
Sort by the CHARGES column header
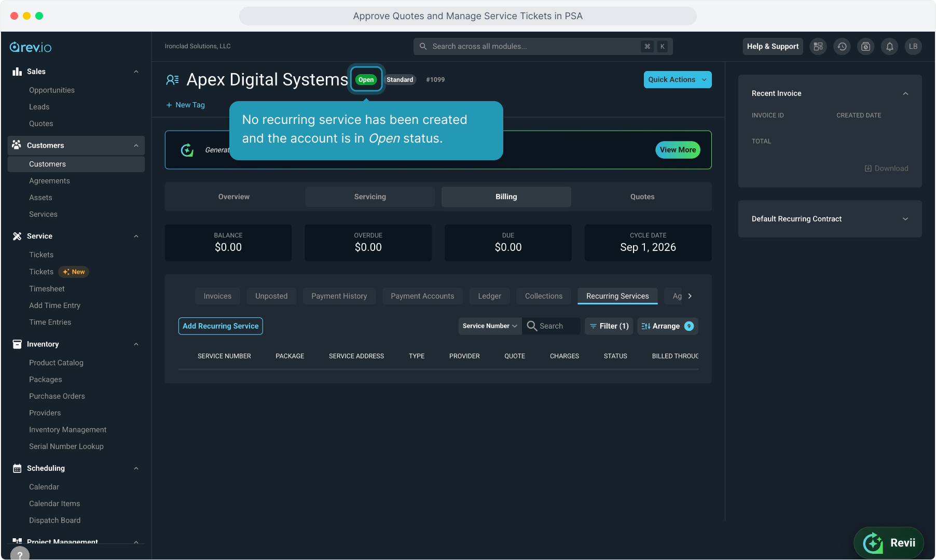point(565,356)
